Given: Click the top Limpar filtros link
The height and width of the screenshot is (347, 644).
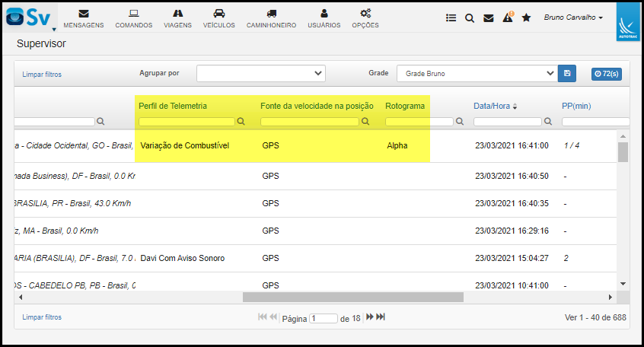Looking at the screenshot, I should coord(42,75).
